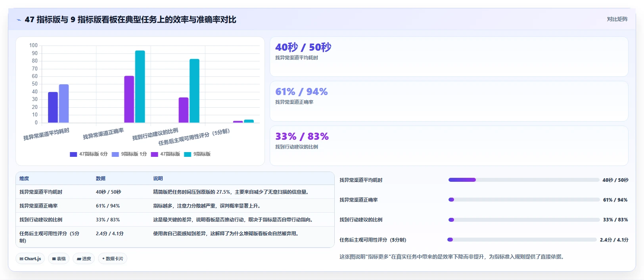Click the progress bar for 找异常渠道正确率
The height and width of the screenshot is (280, 644).
tap(524, 200)
